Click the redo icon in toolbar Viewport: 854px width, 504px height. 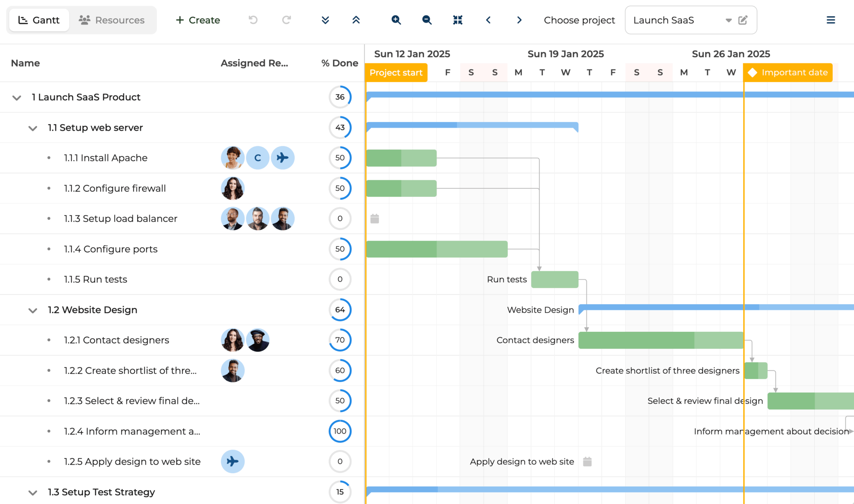point(286,20)
